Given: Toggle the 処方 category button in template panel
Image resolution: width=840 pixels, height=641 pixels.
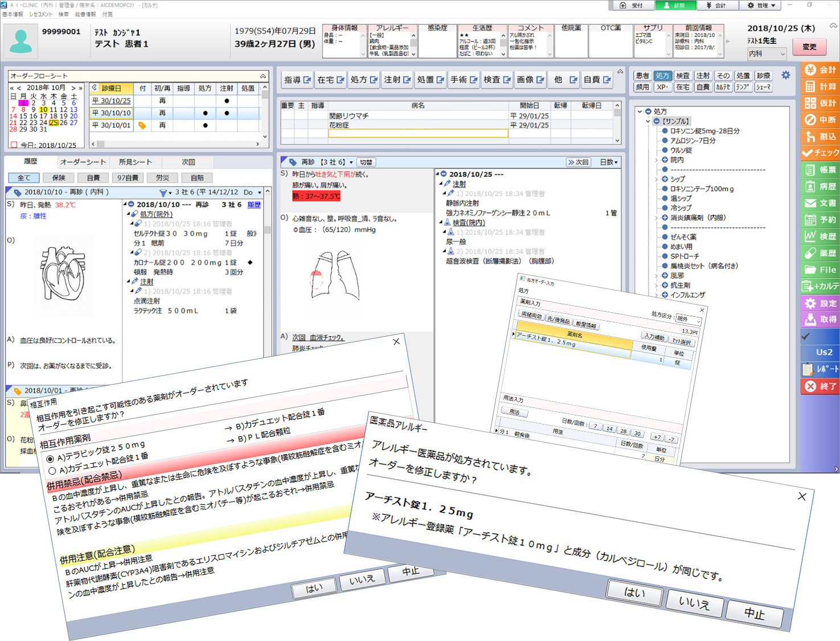Looking at the screenshot, I should pos(662,75).
